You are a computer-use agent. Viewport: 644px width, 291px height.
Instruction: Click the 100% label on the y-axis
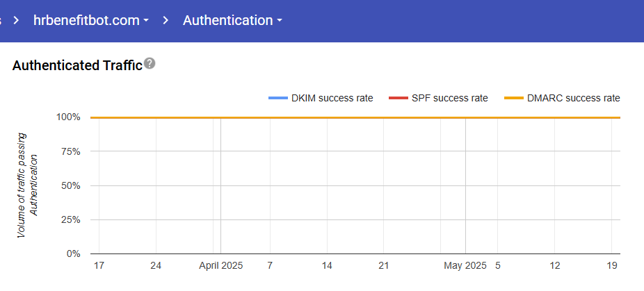point(69,117)
